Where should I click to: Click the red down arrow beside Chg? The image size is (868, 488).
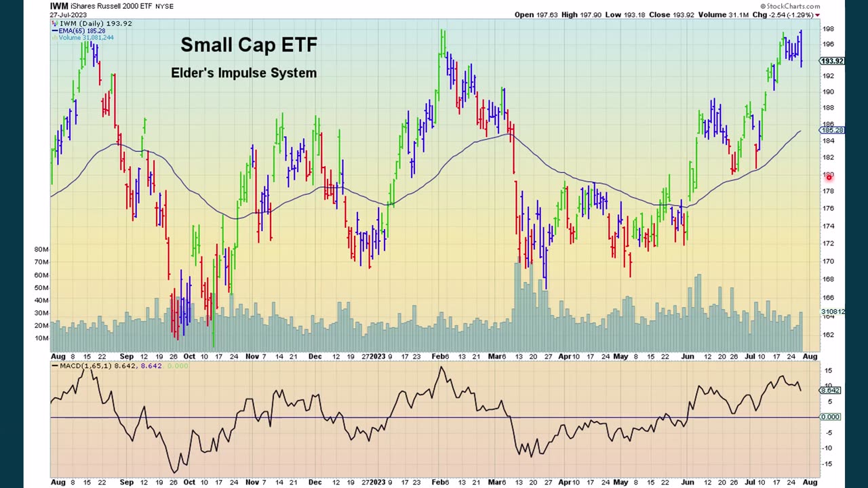pyautogui.click(x=817, y=15)
